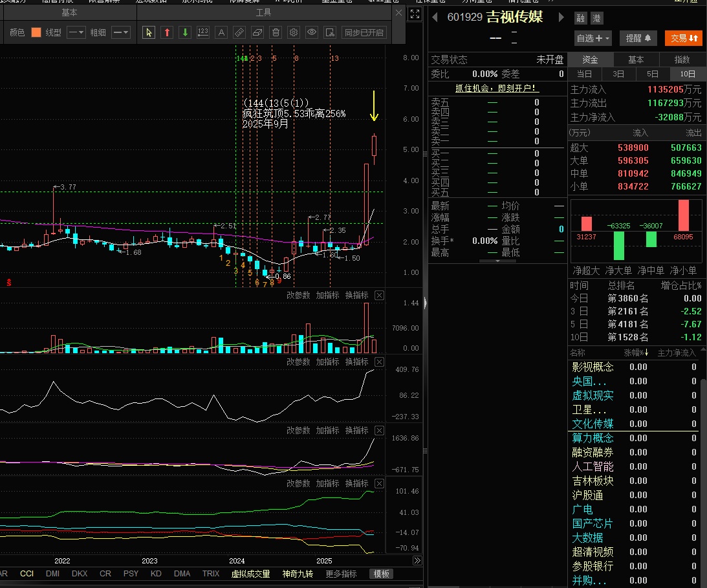Image resolution: width=707 pixels, height=588 pixels.
Task: Select the 123 number annotation tool
Action: click(x=203, y=32)
